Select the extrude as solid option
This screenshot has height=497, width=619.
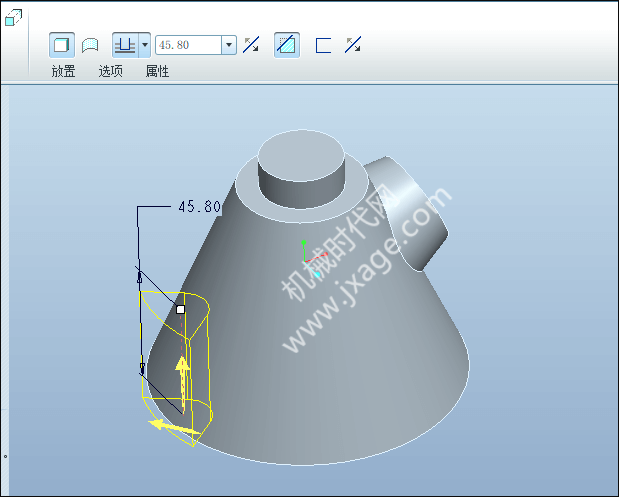[62, 45]
